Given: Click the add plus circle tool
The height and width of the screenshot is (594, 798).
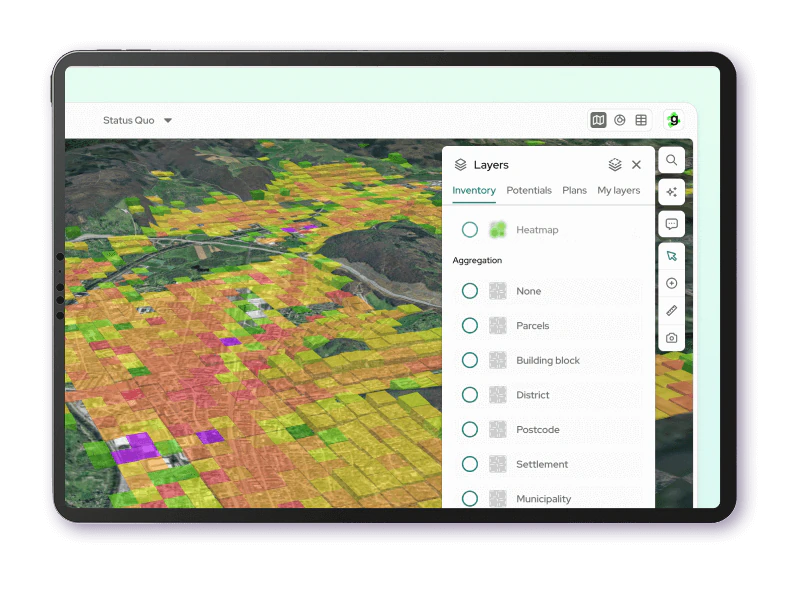Looking at the screenshot, I should point(671,283).
